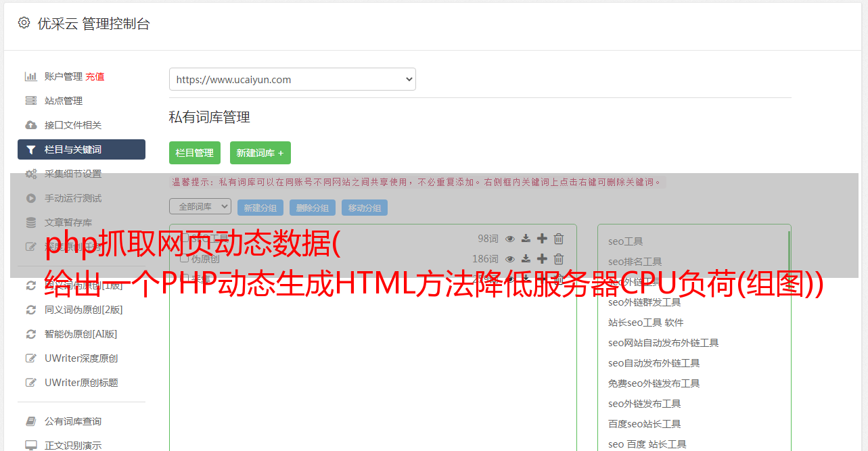The image size is (868, 451).
Task: Open 接口文件相关 via its cloud upload icon
Action: pos(30,125)
